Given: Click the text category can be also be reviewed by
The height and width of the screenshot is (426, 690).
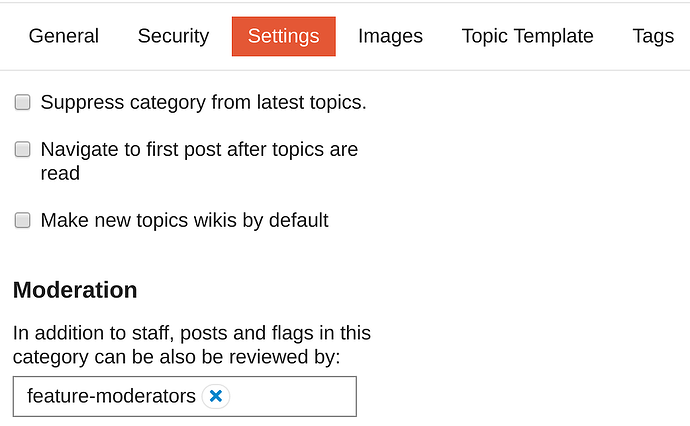Looking at the screenshot, I should [x=176, y=357].
